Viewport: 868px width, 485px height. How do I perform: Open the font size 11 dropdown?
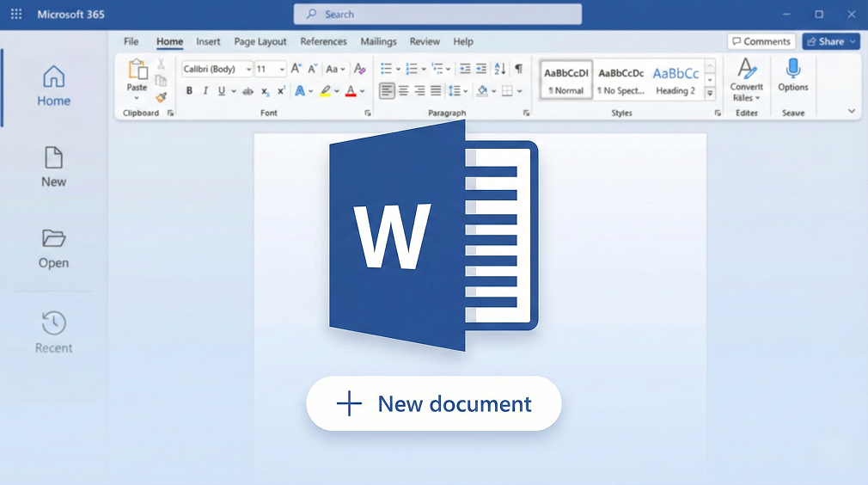tap(282, 69)
